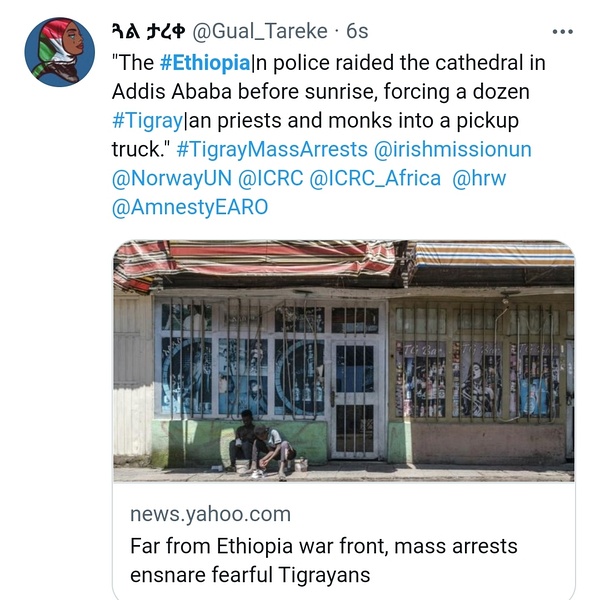600x600 pixels.
Task: Open the 6s tweet timestamp
Action: tap(357, 31)
